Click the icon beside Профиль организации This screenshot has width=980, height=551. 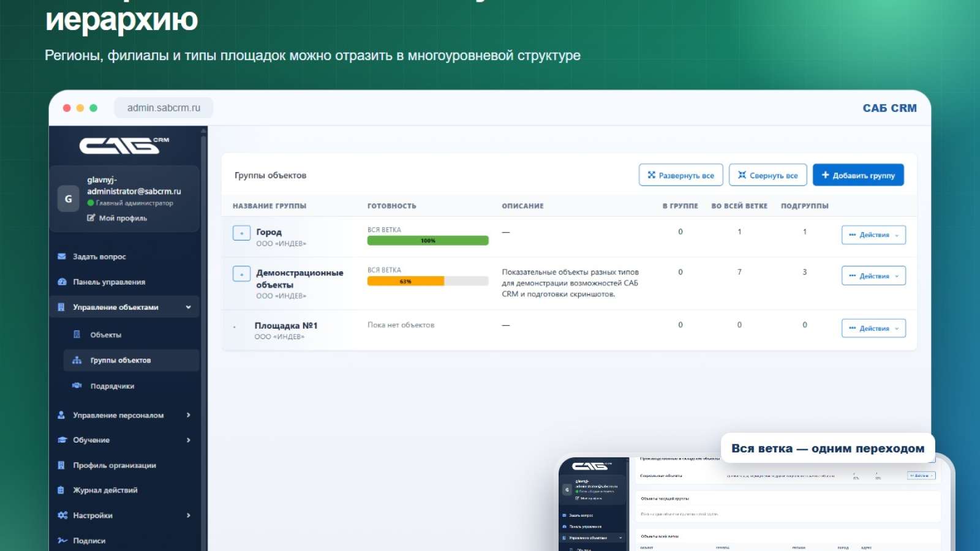coord(61,465)
